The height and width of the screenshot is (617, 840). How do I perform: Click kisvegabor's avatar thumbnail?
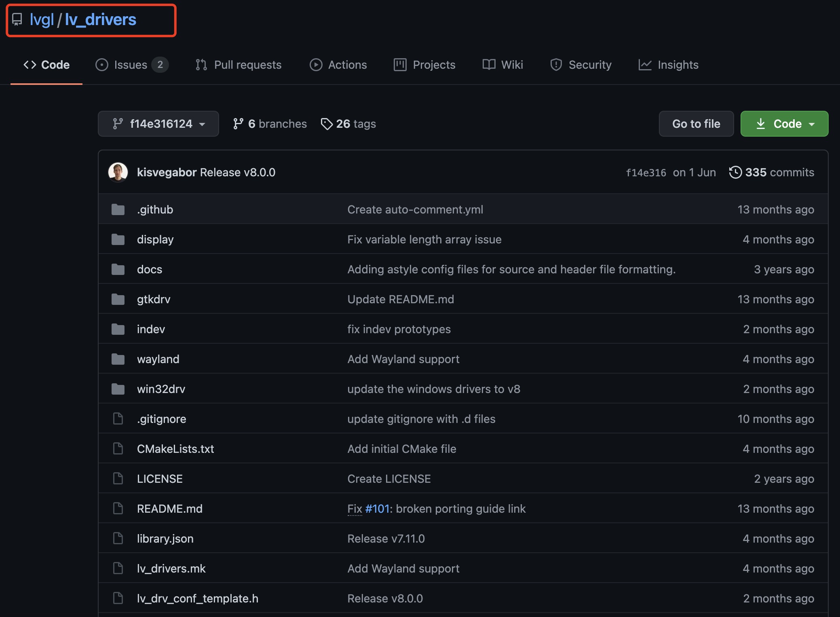pos(118,172)
